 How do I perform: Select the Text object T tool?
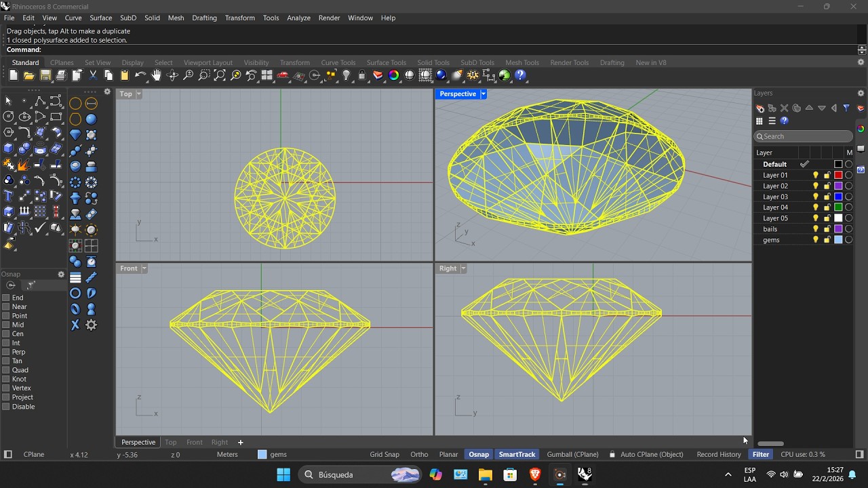coord(9,197)
